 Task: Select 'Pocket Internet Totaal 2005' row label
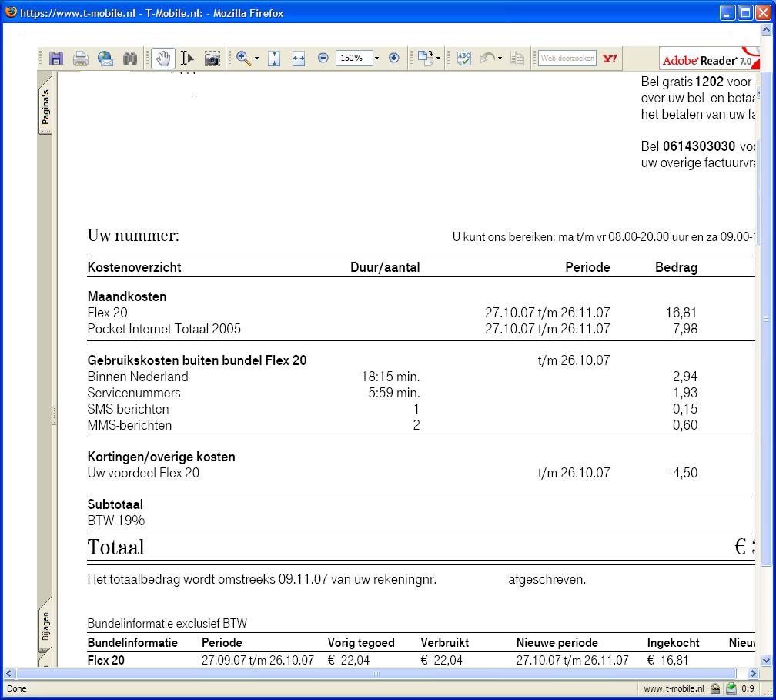click(x=164, y=330)
